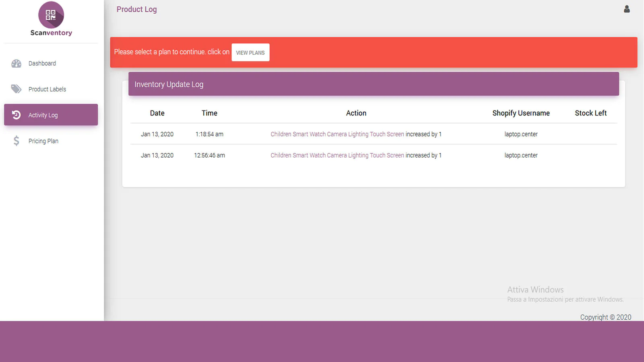Click the Product Labels tag icon
The height and width of the screenshot is (362, 644).
[16, 89]
